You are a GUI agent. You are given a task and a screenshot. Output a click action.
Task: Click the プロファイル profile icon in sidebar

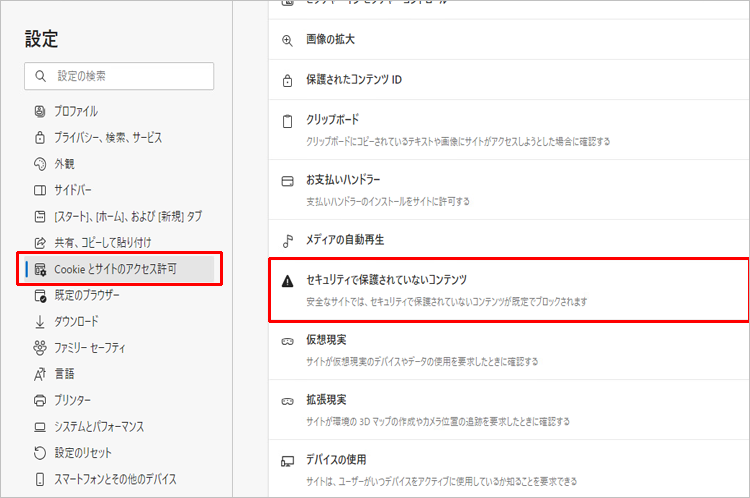tap(40, 111)
